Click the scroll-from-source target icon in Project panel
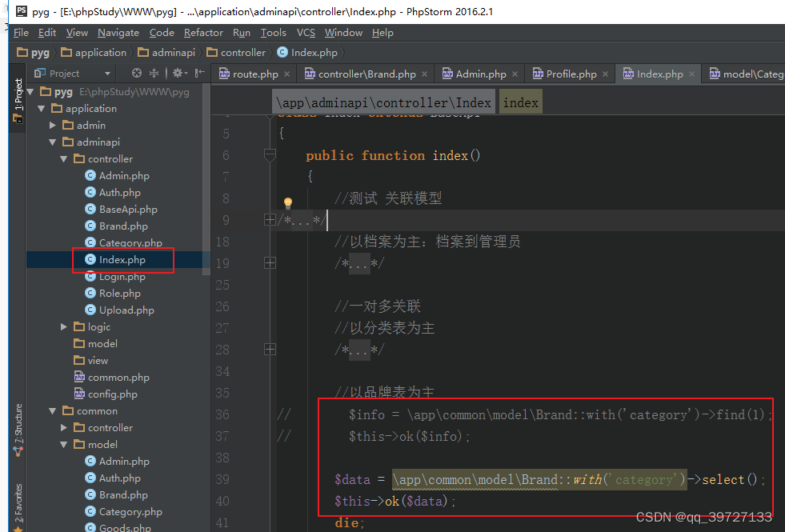 (x=137, y=73)
